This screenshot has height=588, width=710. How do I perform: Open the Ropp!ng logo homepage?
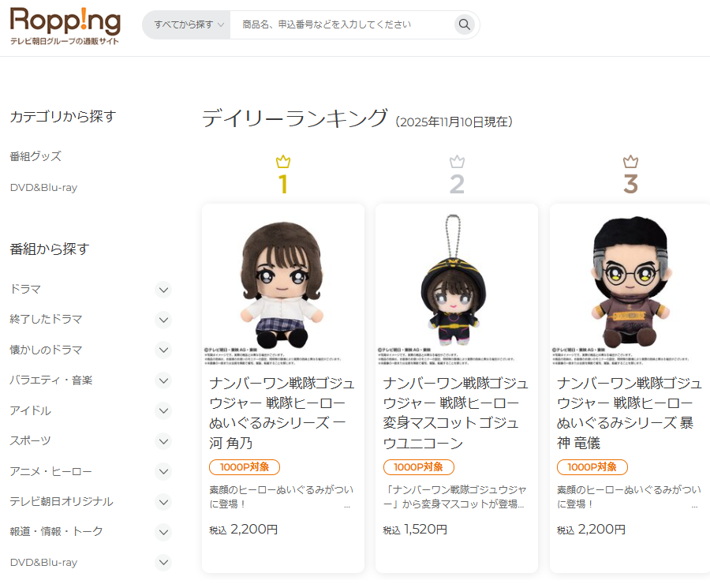pos(65,26)
